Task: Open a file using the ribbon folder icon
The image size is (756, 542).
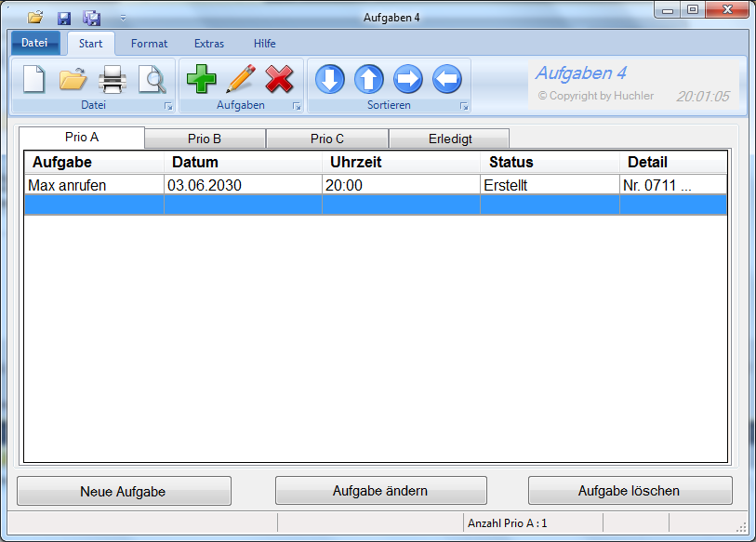Action: [x=73, y=79]
